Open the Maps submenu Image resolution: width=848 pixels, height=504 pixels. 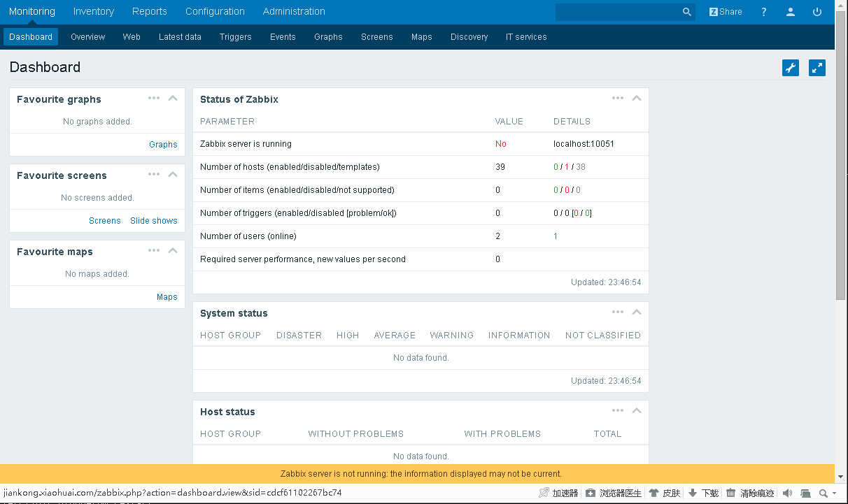tap(422, 37)
